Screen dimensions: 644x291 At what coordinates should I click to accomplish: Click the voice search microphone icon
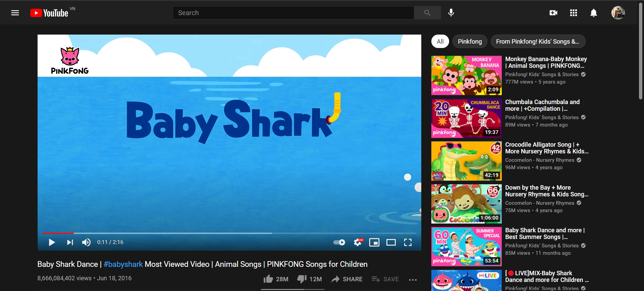tap(451, 13)
